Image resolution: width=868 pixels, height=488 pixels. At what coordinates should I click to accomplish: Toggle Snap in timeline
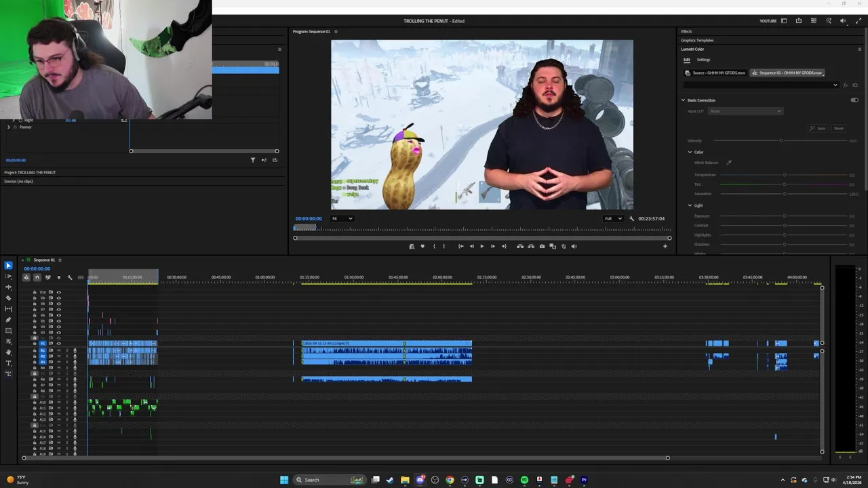(37, 277)
